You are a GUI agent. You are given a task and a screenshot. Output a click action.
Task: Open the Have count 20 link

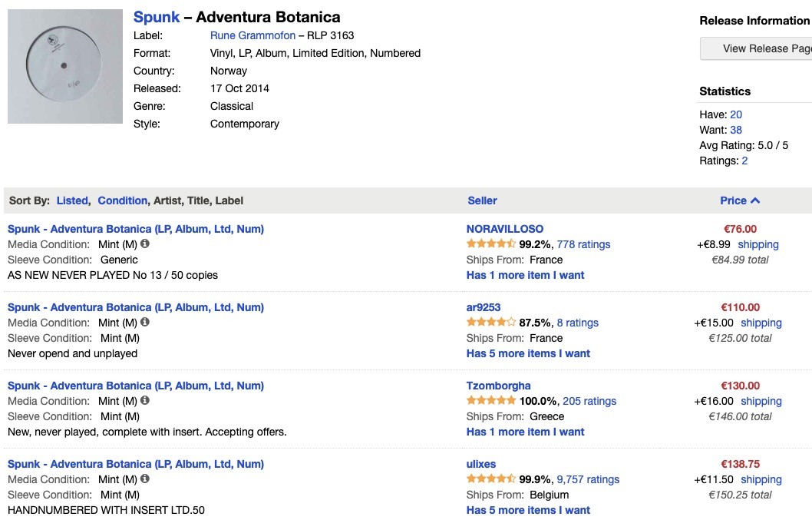tap(736, 114)
